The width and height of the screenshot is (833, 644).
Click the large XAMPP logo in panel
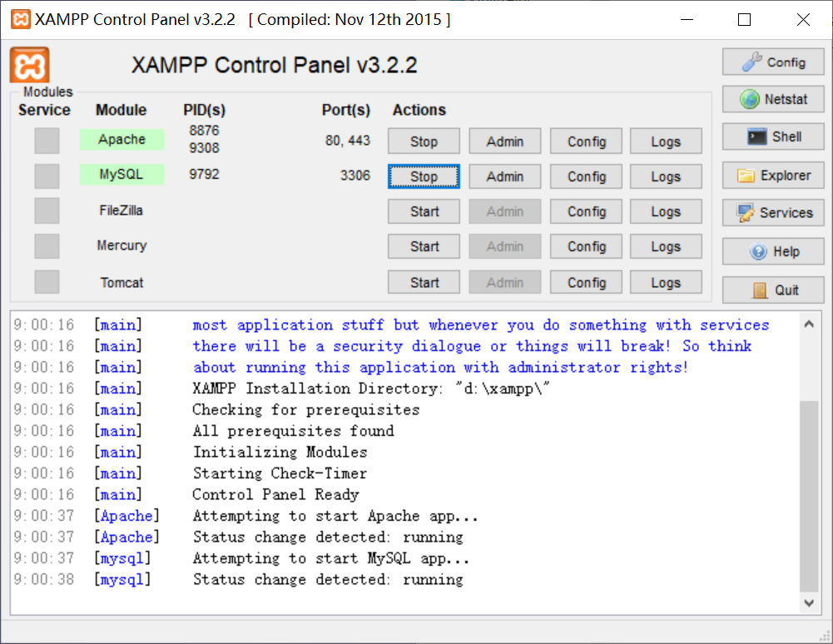30,66
